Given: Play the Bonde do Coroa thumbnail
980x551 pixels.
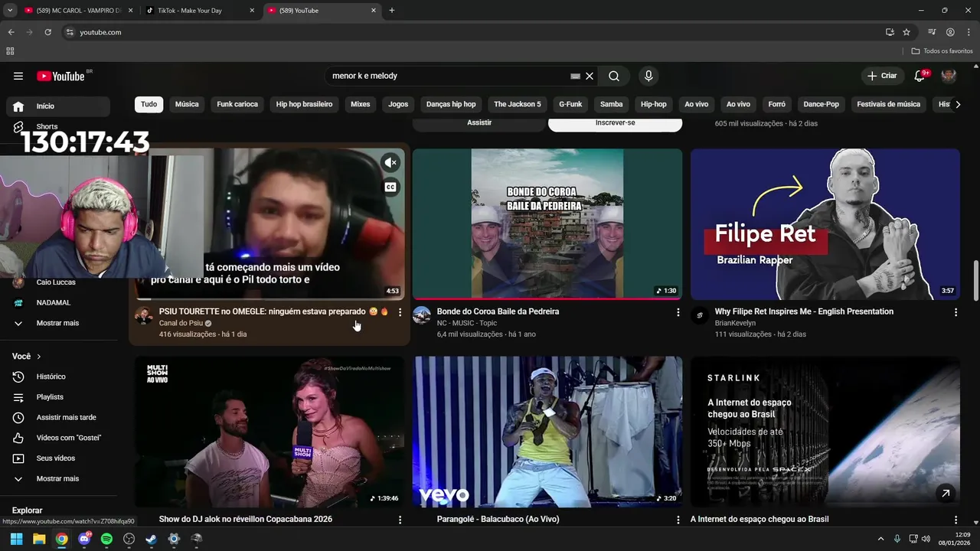Looking at the screenshot, I should (547, 223).
